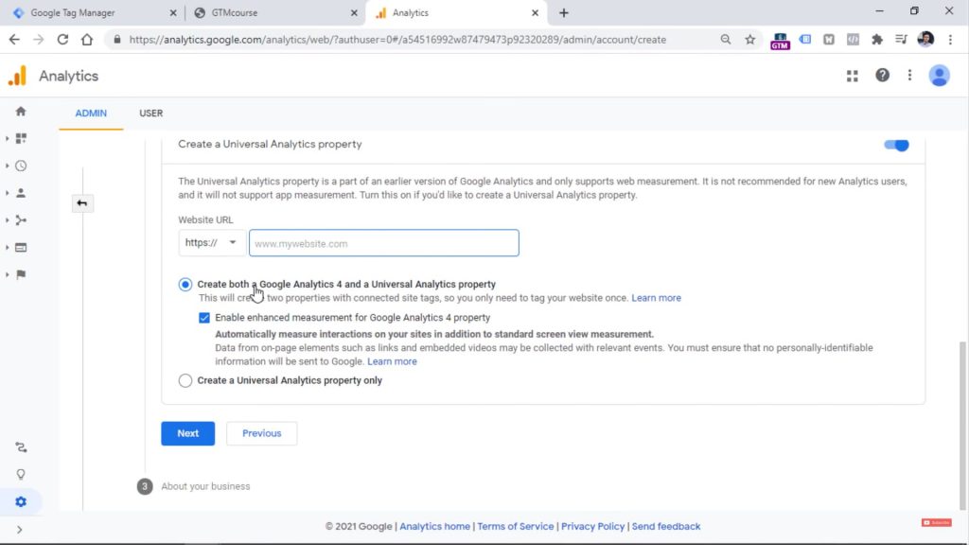Switch to the GTMcourse browser tab
Screen dimensions: 969x560
(275, 13)
